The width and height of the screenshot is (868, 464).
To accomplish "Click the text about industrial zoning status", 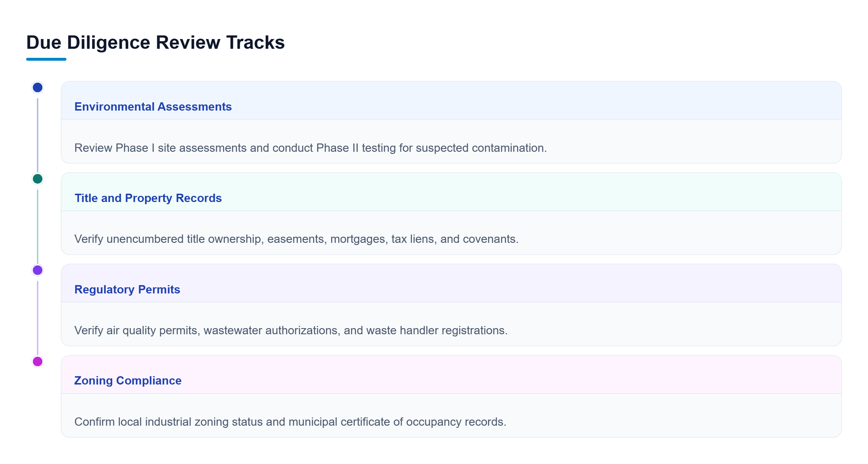I will click(x=290, y=422).
